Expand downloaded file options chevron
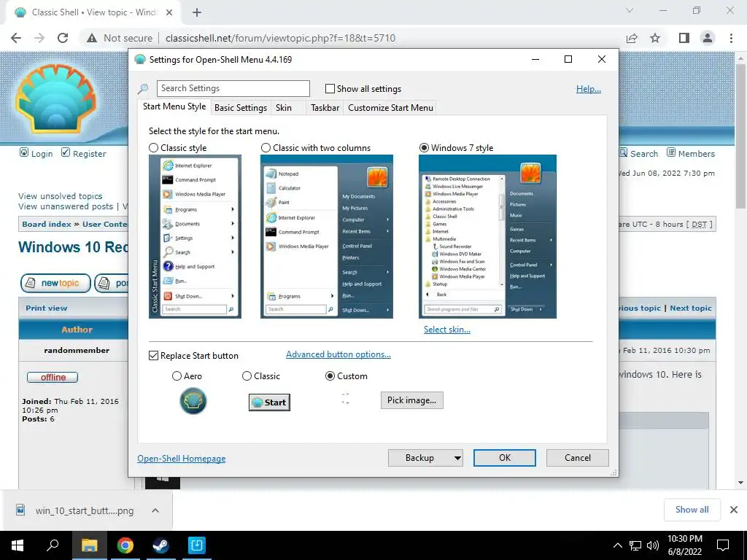 tap(155, 510)
